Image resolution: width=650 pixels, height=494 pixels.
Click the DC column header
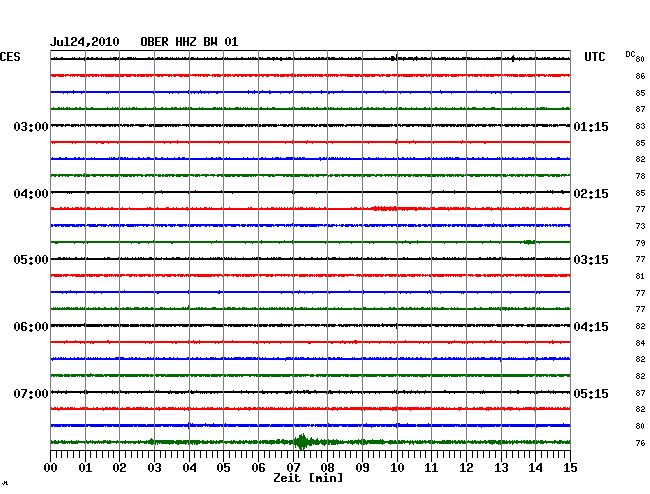point(630,54)
